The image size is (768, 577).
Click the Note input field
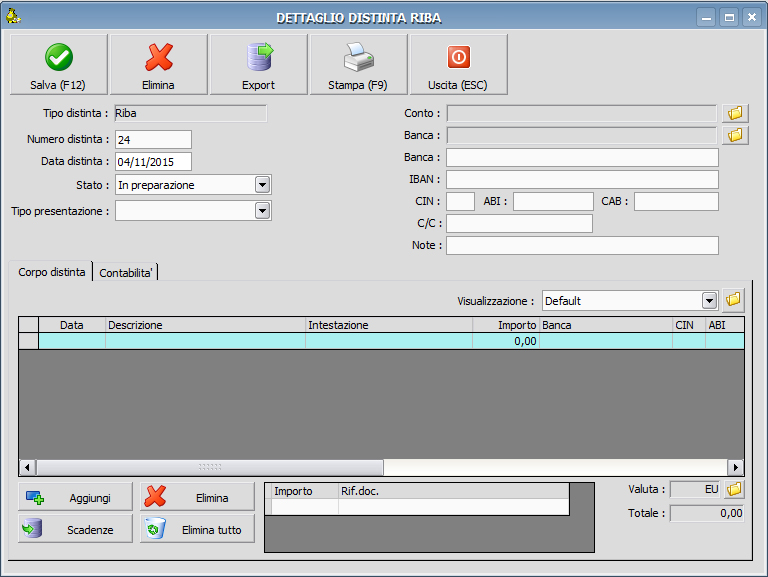[582, 245]
